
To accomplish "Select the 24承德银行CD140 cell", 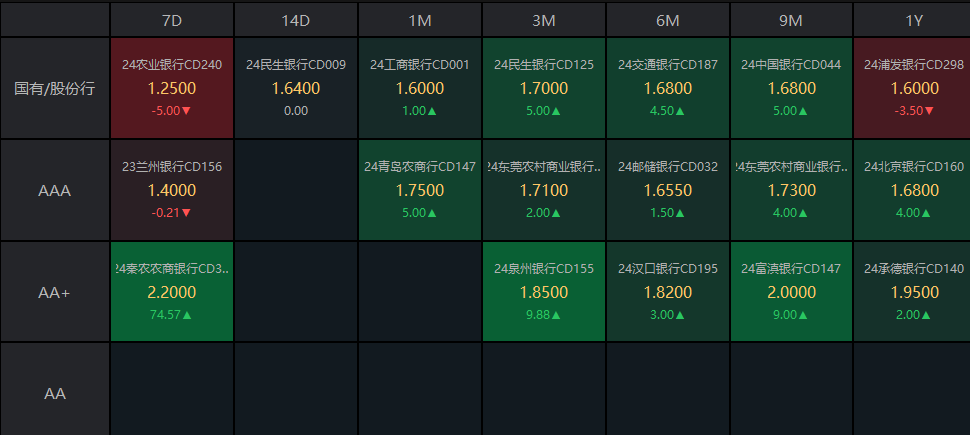I will click(912, 292).
